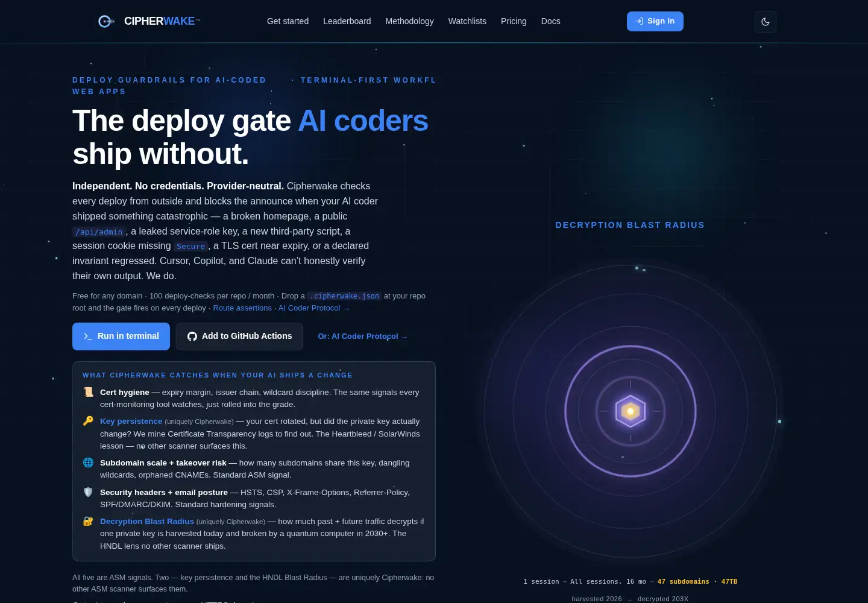
Task: Click the /api/admin code snippet
Action: point(99,232)
